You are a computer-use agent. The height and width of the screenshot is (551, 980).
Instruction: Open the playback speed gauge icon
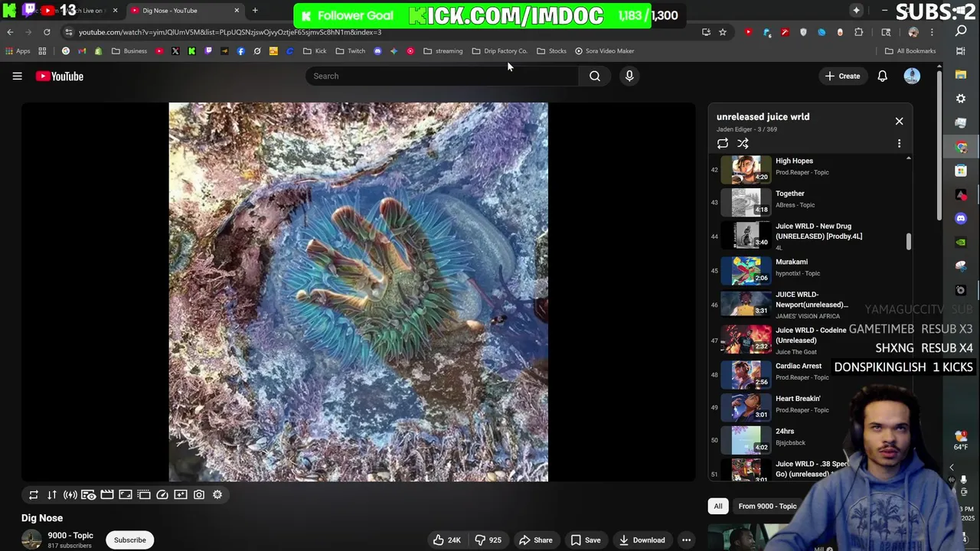point(162,494)
